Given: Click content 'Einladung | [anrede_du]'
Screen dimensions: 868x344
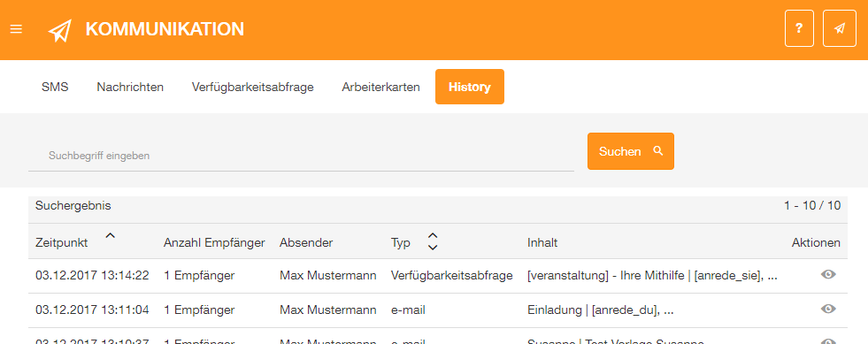Looking at the screenshot, I should tap(593, 310).
